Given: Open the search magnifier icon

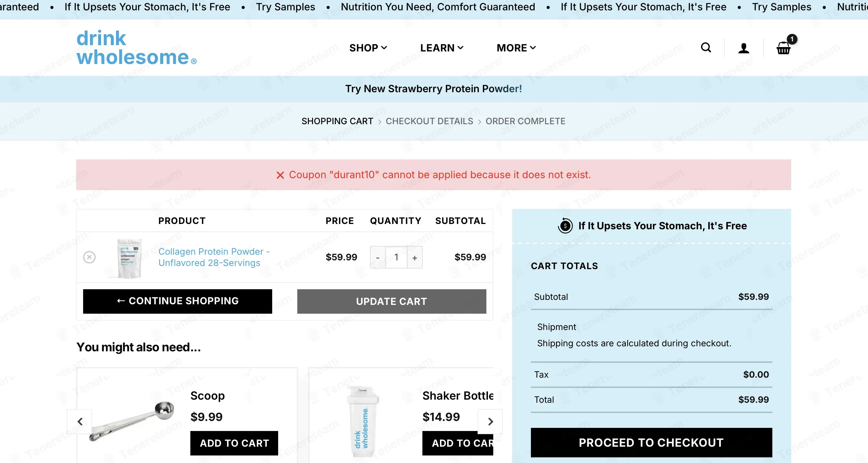Looking at the screenshot, I should 706,48.
